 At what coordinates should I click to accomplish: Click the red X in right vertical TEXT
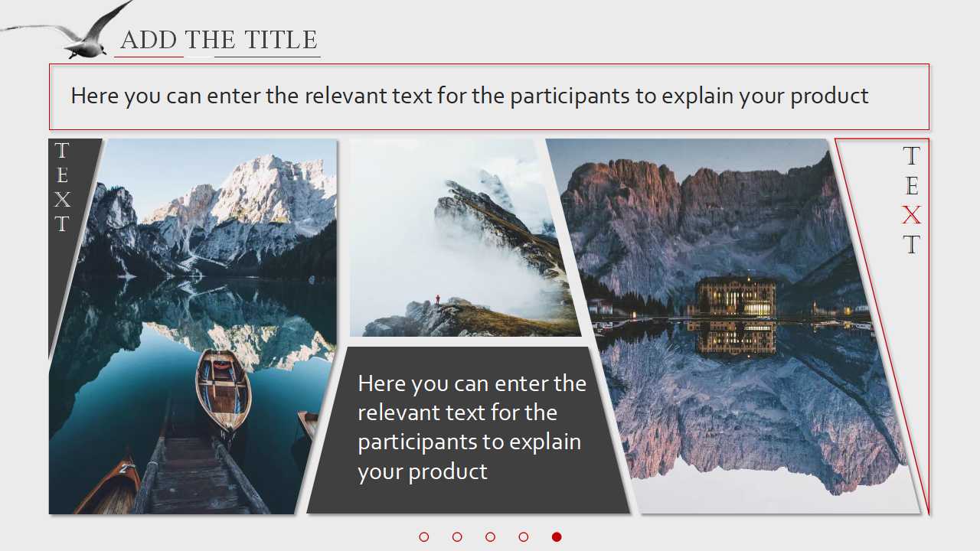pos(911,216)
